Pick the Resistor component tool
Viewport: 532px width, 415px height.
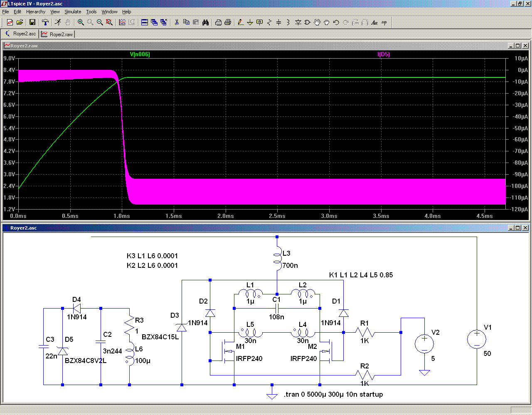pyautogui.click(x=269, y=22)
